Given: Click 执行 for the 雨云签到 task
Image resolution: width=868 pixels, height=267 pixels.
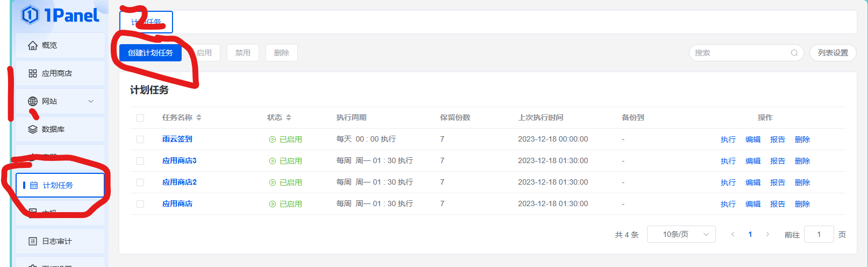Looking at the screenshot, I should [x=728, y=139].
